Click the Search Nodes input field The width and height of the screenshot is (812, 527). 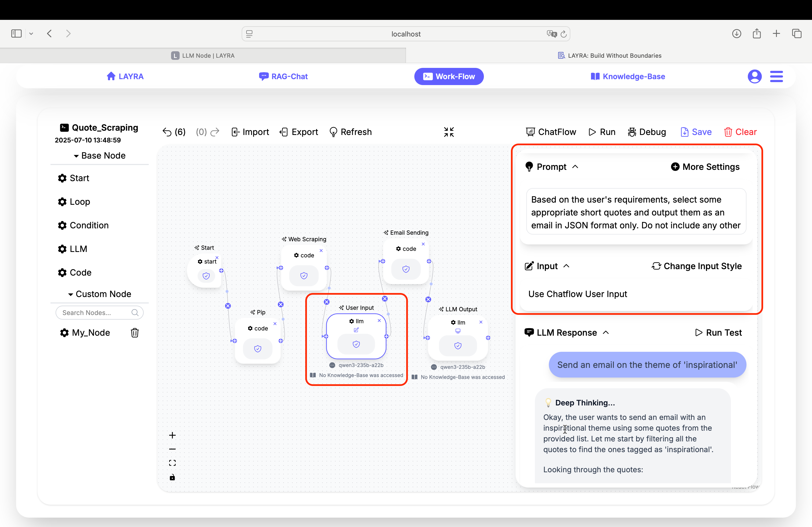(x=99, y=313)
